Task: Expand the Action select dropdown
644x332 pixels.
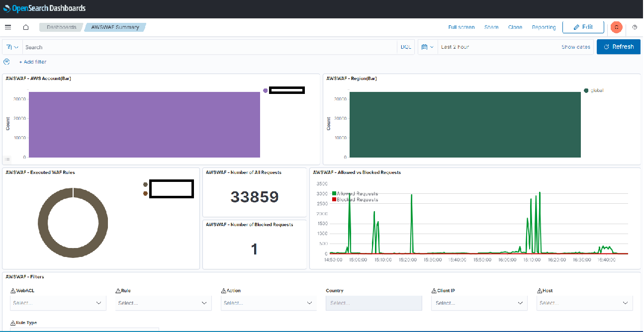Action: tap(269, 303)
